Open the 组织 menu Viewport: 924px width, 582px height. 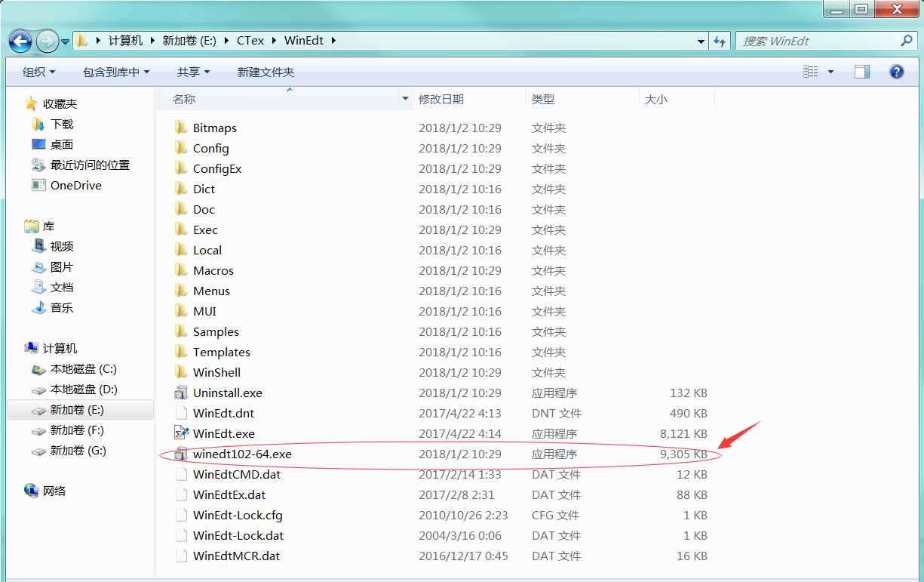(38, 72)
